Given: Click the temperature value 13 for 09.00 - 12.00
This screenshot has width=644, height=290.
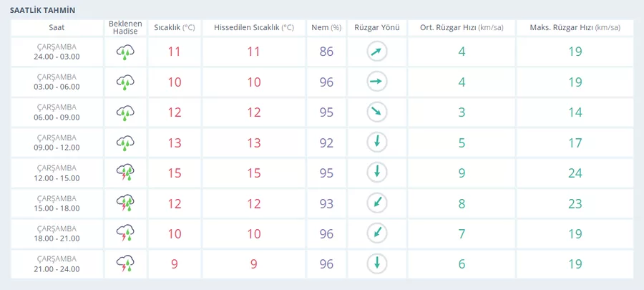Looking at the screenshot, I should point(175,142).
